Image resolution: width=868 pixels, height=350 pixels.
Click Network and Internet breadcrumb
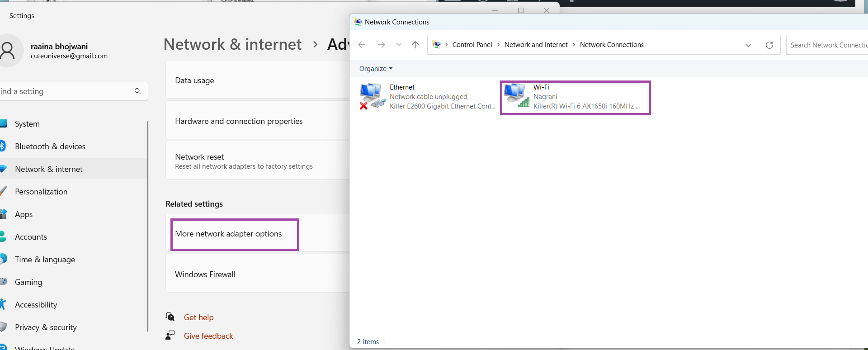[536, 45]
